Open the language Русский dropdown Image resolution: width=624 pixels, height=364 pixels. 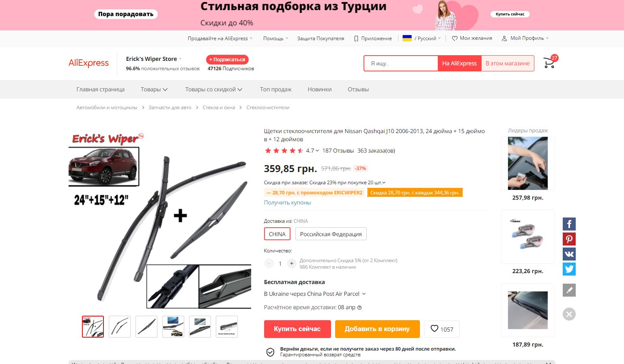(x=422, y=38)
